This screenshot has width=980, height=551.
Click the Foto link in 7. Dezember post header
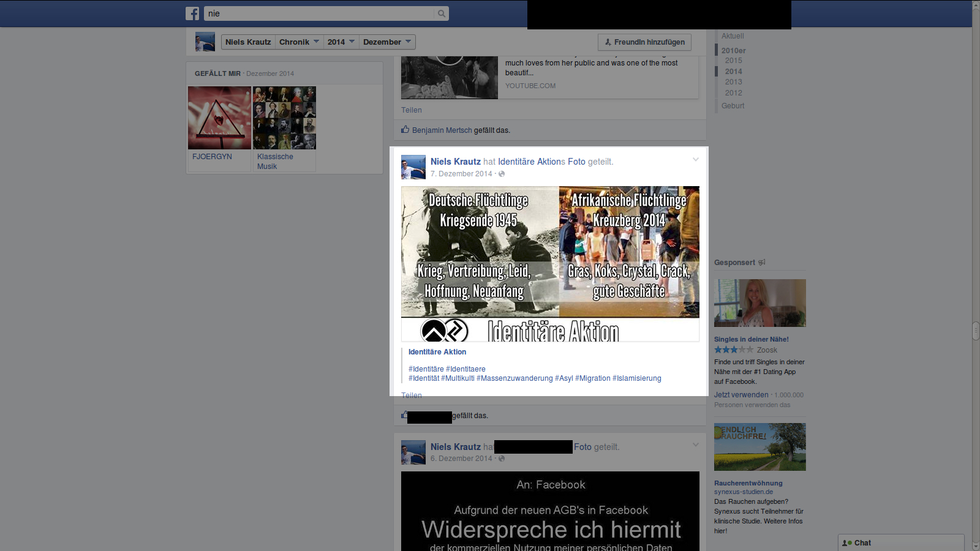576,162
